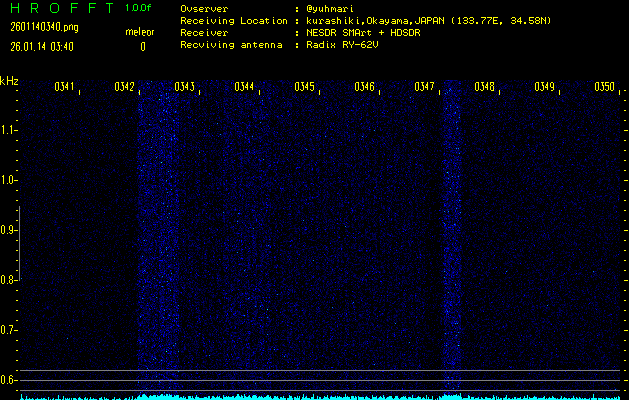Click the 1.0 kHz axis label
The width and height of the screenshot is (629, 400).
click(x=7, y=180)
